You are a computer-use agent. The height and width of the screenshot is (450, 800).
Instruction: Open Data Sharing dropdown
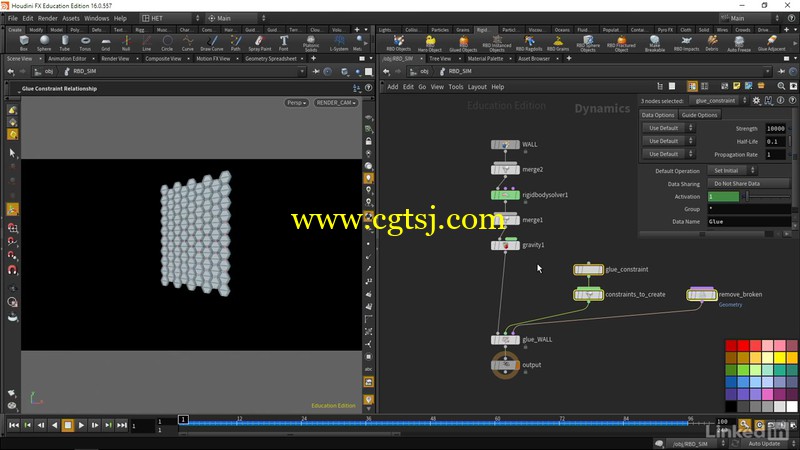click(x=748, y=183)
